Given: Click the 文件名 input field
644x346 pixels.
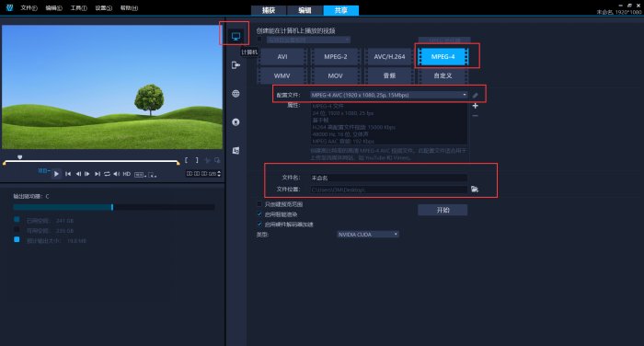Looking at the screenshot, I should [x=388, y=178].
